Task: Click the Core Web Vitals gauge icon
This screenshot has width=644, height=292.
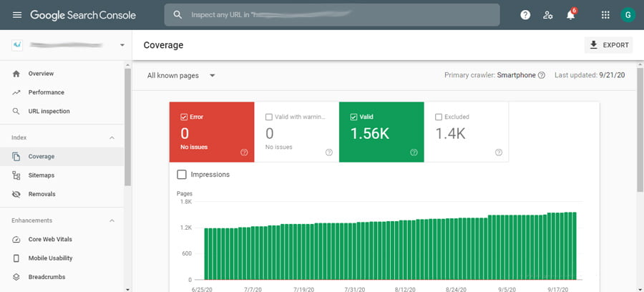Action: click(x=16, y=240)
